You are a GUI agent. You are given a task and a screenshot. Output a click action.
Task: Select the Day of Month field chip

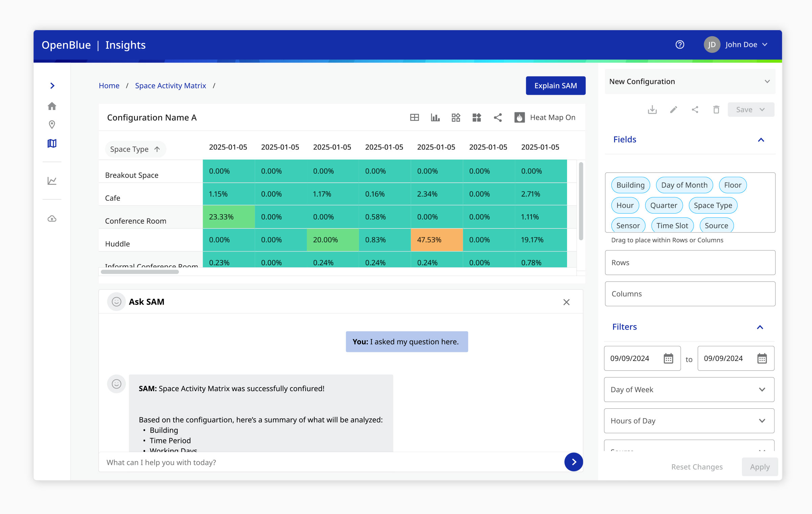pos(684,185)
